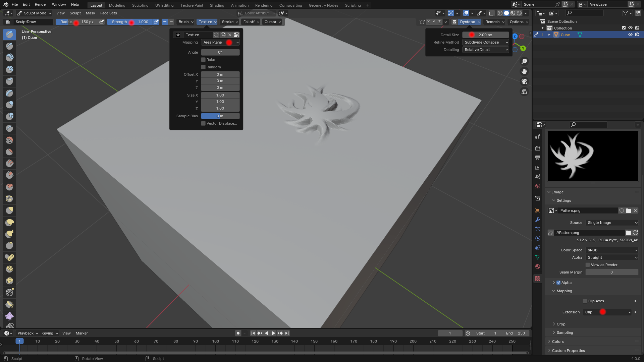Enable the View as Render checkbox
644x362 pixels.
pos(588,265)
